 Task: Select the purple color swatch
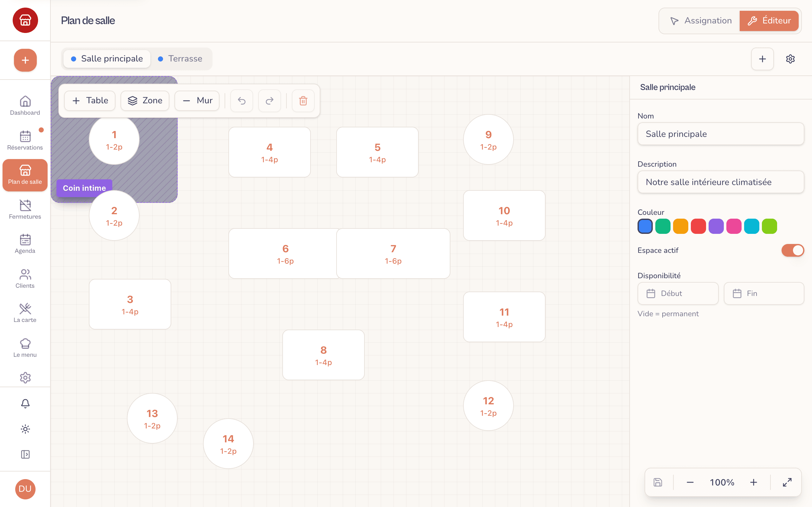716,226
